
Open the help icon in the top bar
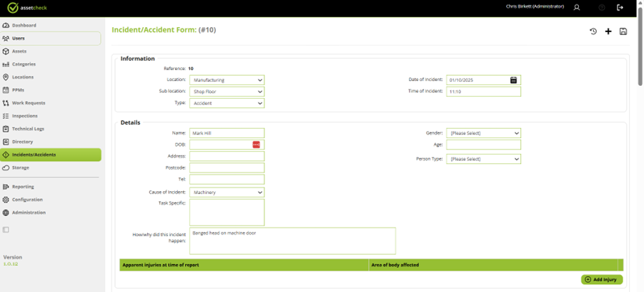pos(602,7)
